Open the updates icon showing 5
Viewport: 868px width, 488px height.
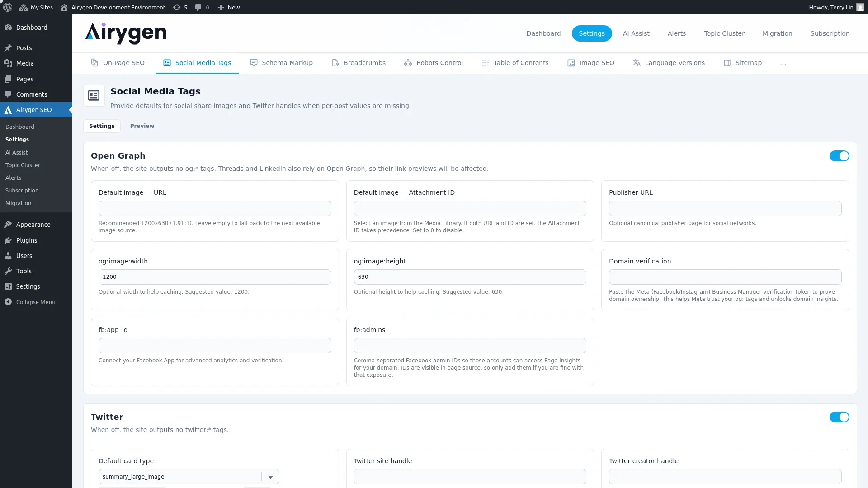click(x=177, y=7)
